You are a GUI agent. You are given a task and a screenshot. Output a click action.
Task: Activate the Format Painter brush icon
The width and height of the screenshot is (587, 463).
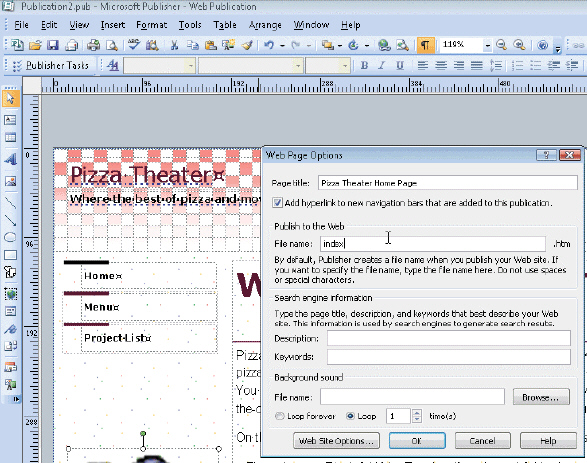247,45
